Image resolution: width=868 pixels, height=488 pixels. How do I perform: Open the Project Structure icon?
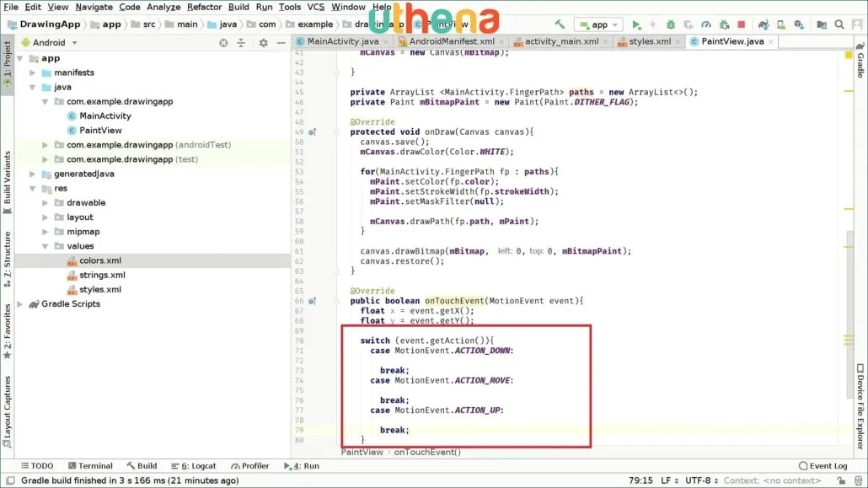coord(822,24)
